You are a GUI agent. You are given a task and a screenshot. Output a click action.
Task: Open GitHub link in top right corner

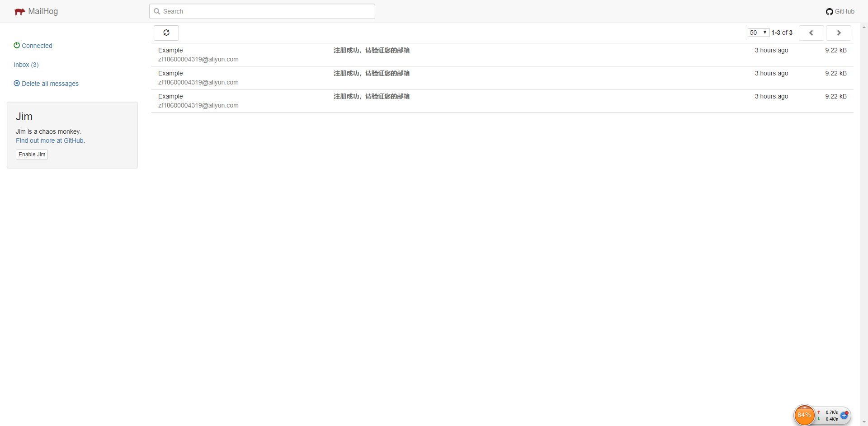840,12
